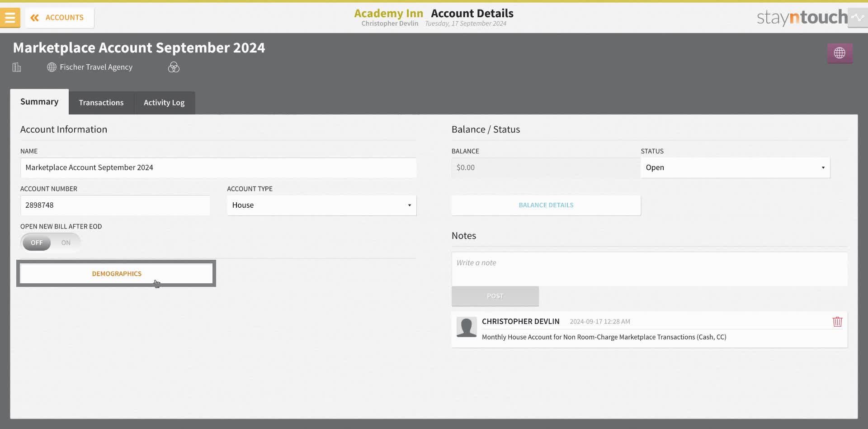Click the Balance $0.00 field

pos(546,167)
